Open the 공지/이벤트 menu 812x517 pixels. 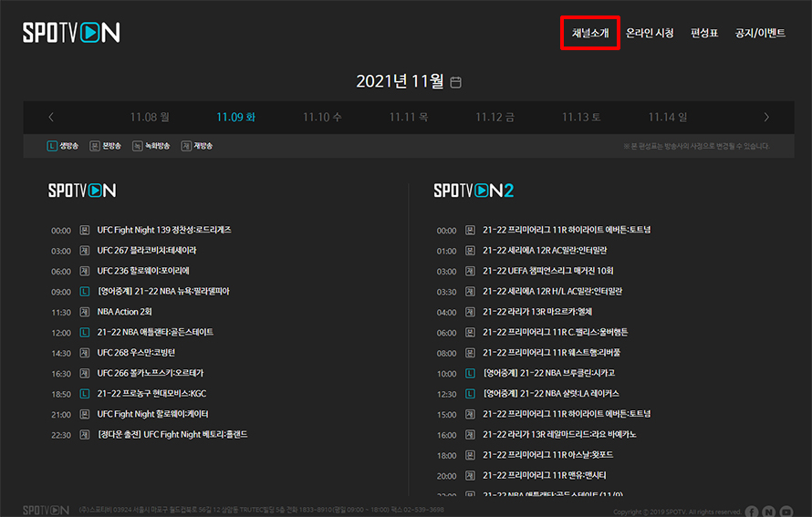coord(760,33)
